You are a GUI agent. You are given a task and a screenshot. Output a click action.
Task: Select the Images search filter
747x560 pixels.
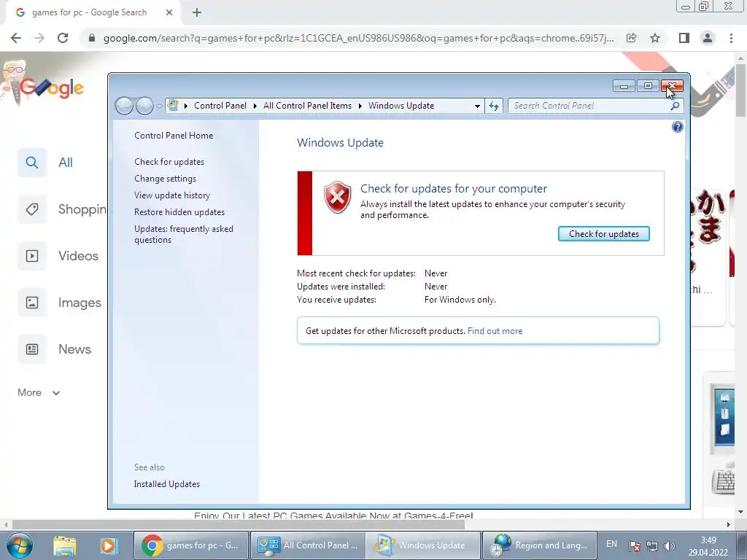60,303
